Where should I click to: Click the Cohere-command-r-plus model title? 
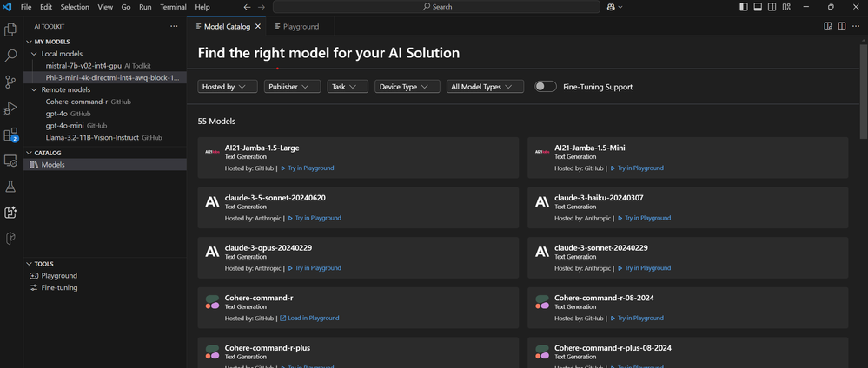(268, 348)
